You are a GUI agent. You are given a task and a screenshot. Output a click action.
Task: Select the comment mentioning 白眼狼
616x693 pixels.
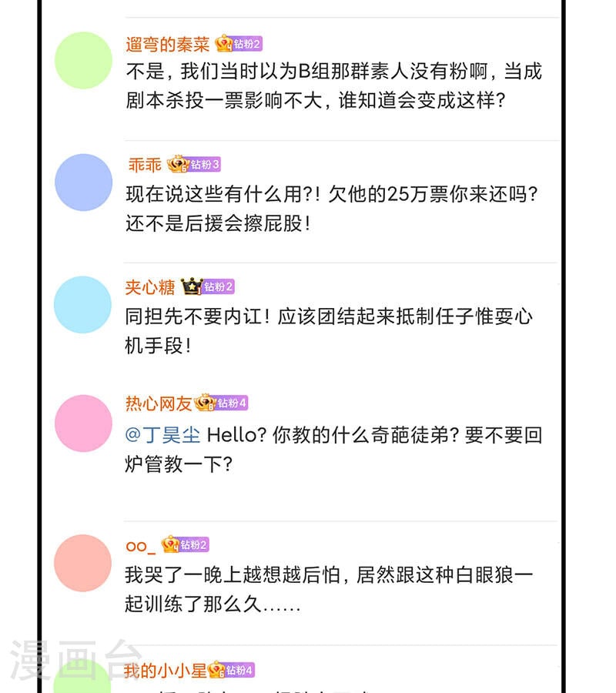[x=329, y=589]
